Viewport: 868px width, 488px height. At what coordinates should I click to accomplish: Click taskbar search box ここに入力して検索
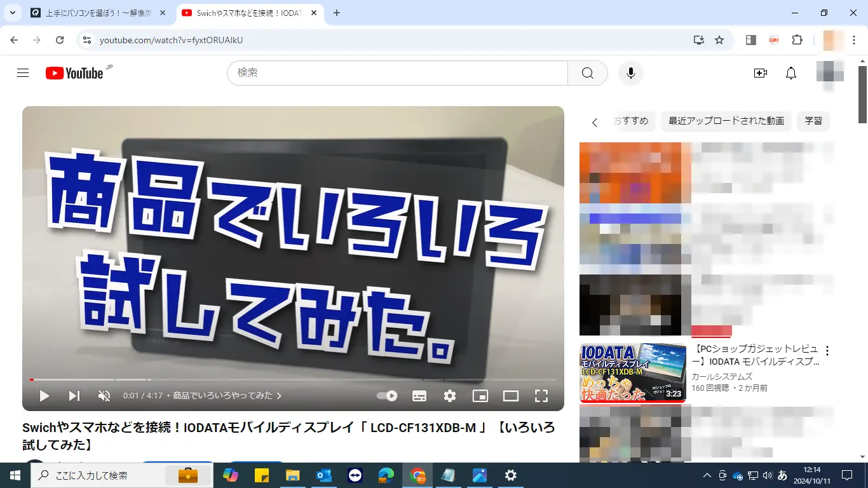123,475
